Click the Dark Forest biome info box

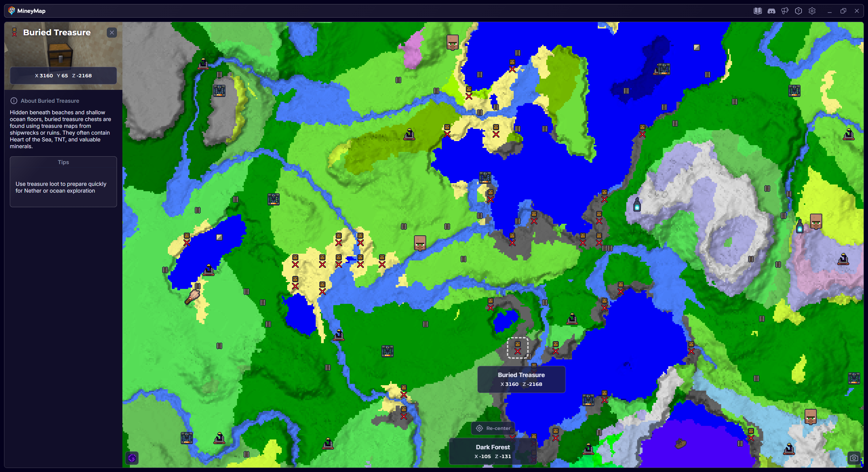[x=493, y=451]
